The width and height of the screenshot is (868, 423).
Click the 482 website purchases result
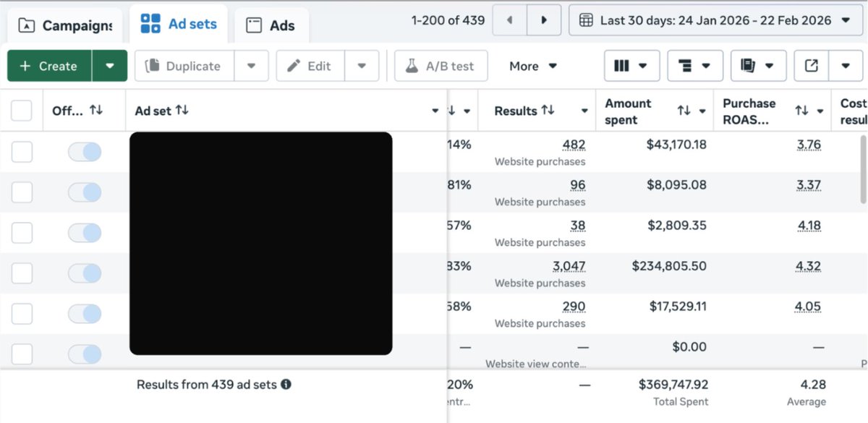[x=574, y=145]
